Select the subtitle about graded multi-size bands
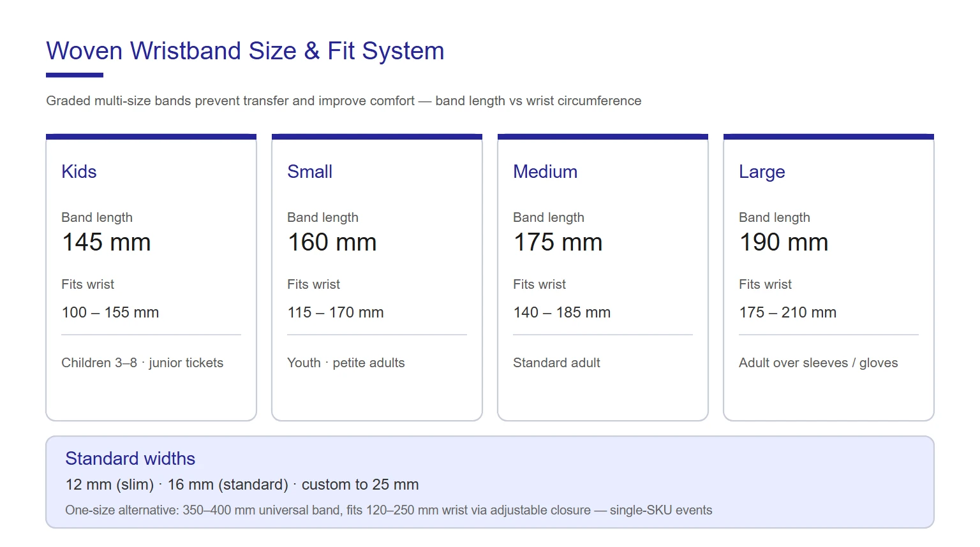 click(x=344, y=101)
